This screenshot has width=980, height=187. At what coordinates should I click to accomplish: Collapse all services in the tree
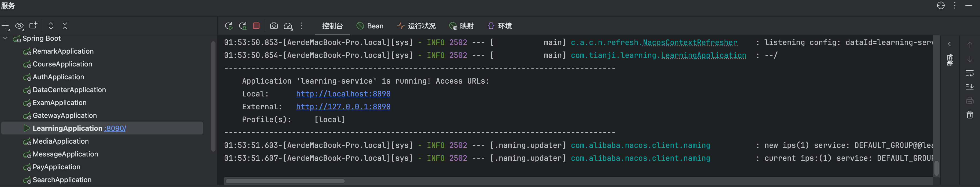click(x=65, y=26)
